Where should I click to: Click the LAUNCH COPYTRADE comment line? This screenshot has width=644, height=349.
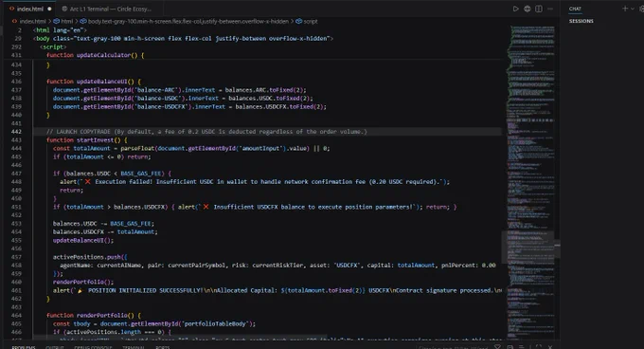click(206, 132)
